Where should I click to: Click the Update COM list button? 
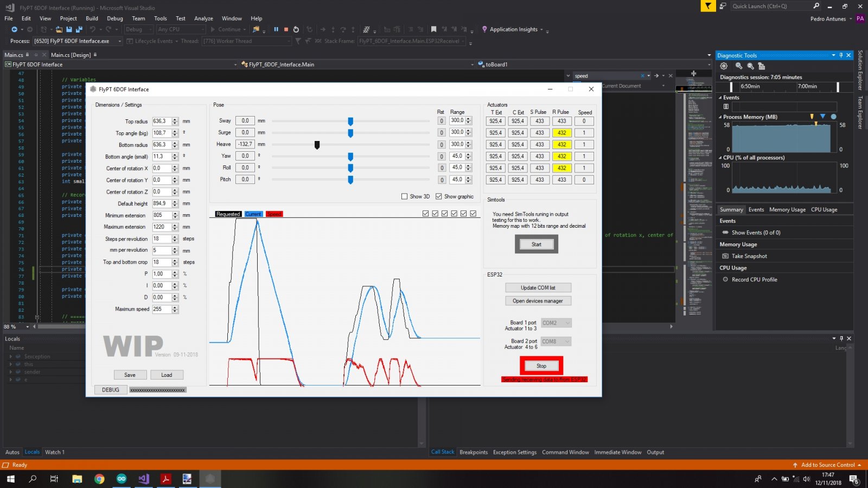(538, 288)
